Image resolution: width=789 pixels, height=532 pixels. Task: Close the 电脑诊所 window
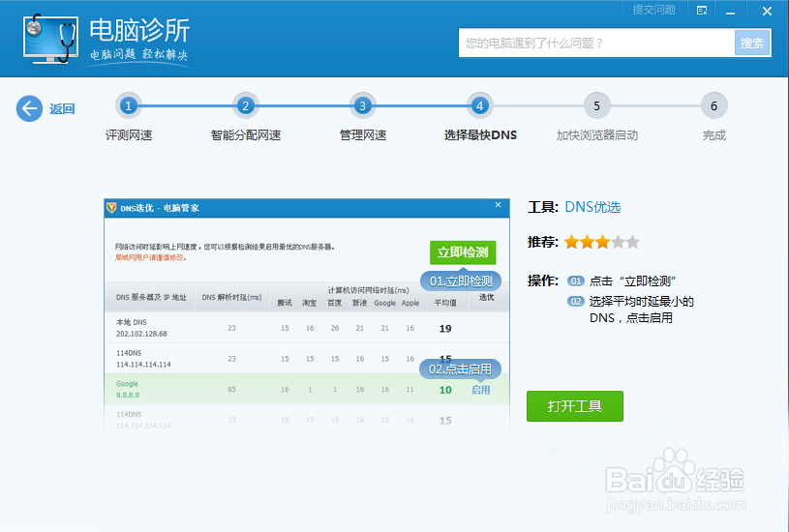(767, 11)
